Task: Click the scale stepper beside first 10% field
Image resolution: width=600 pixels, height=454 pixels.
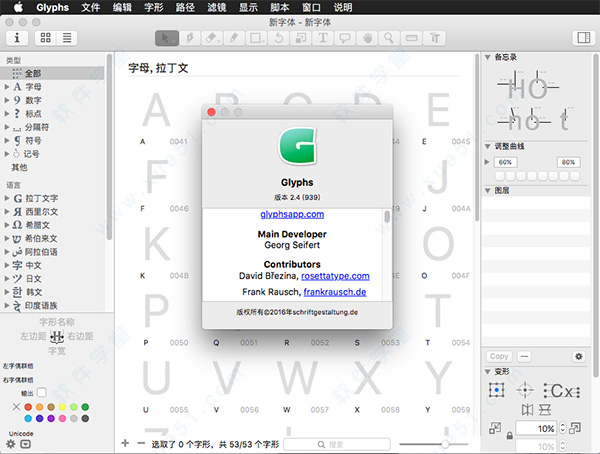Action: point(562,428)
